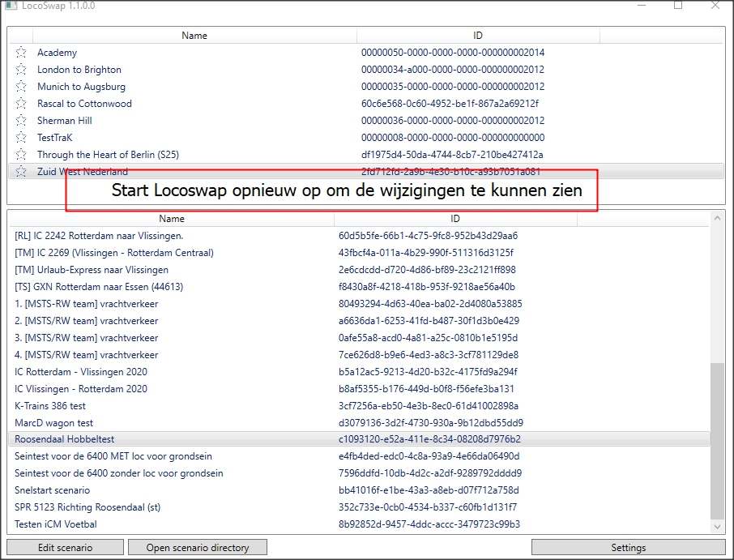
Task: Sort scenarios by Name column header
Action: (172, 219)
